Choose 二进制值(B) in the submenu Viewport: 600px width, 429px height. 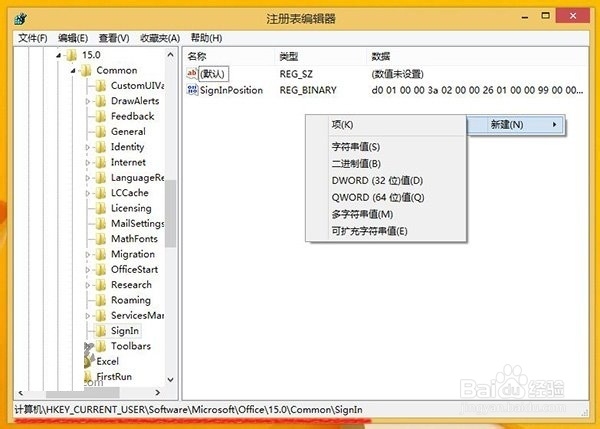[x=386, y=164]
